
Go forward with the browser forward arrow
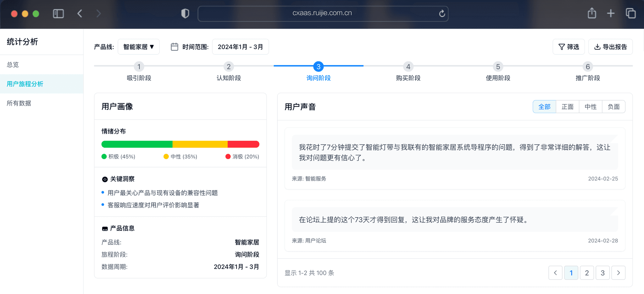(x=98, y=14)
